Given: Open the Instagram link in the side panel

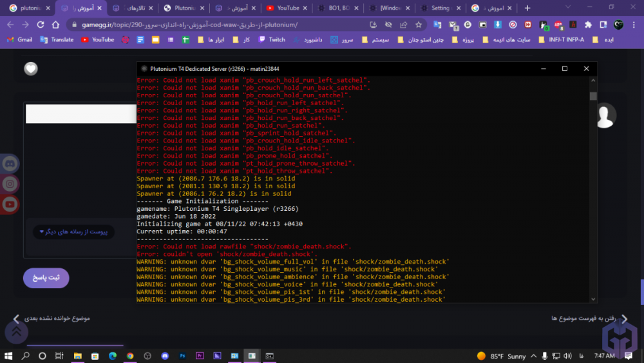Looking at the screenshot, I should pyautogui.click(x=10, y=184).
